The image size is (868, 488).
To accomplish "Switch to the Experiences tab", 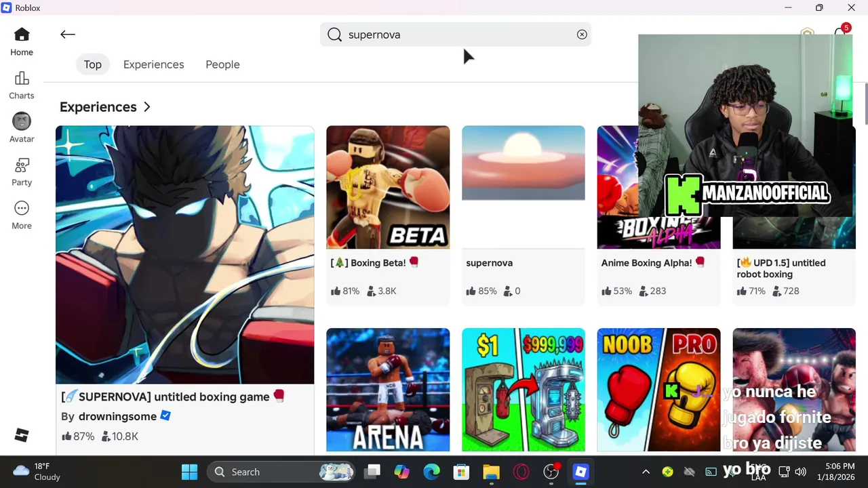I will click(x=154, y=64).
